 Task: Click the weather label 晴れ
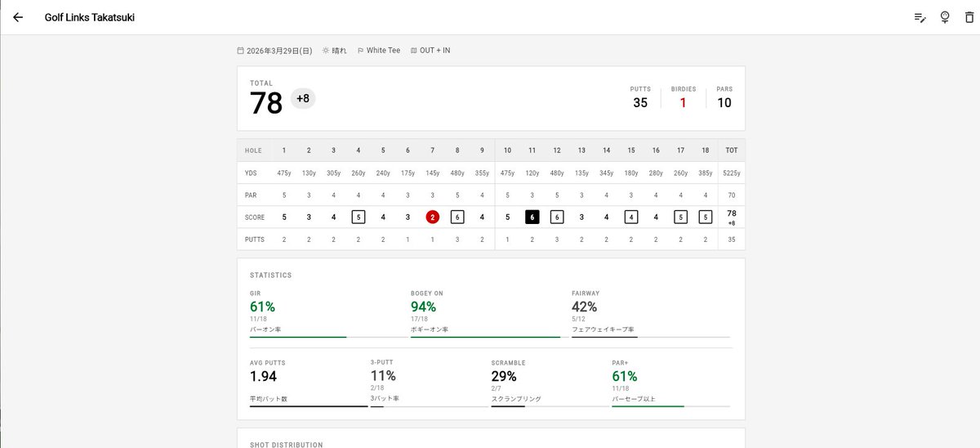[x=339, y=51]
